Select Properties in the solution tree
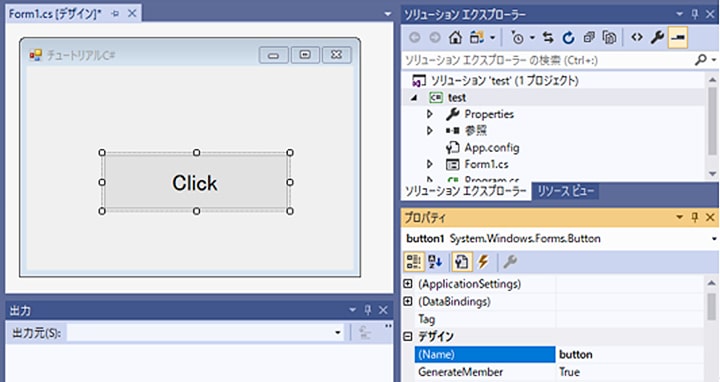The height and width of the screenshot is (382, 720). pos(489,114)
